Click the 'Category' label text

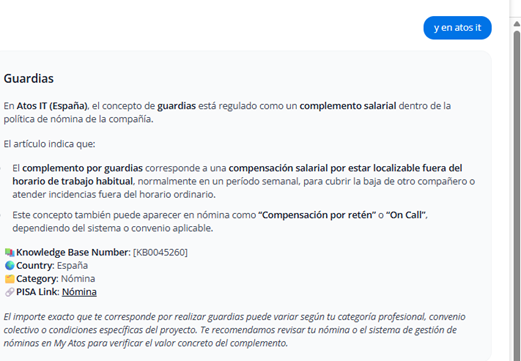click(37, 279)
